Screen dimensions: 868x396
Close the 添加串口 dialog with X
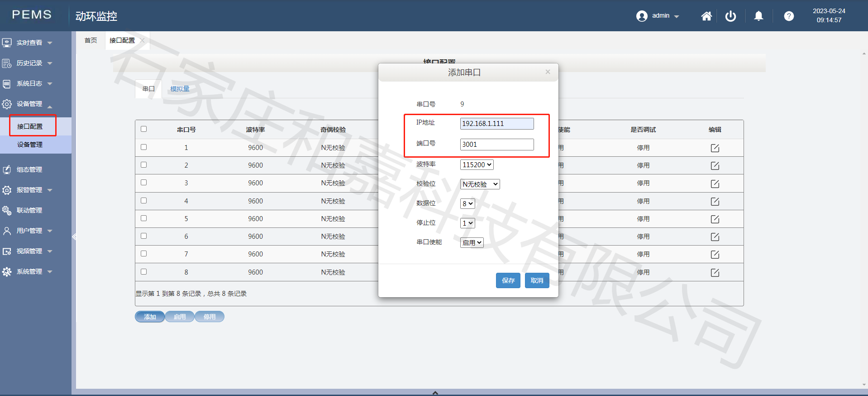tap(548, 72)
